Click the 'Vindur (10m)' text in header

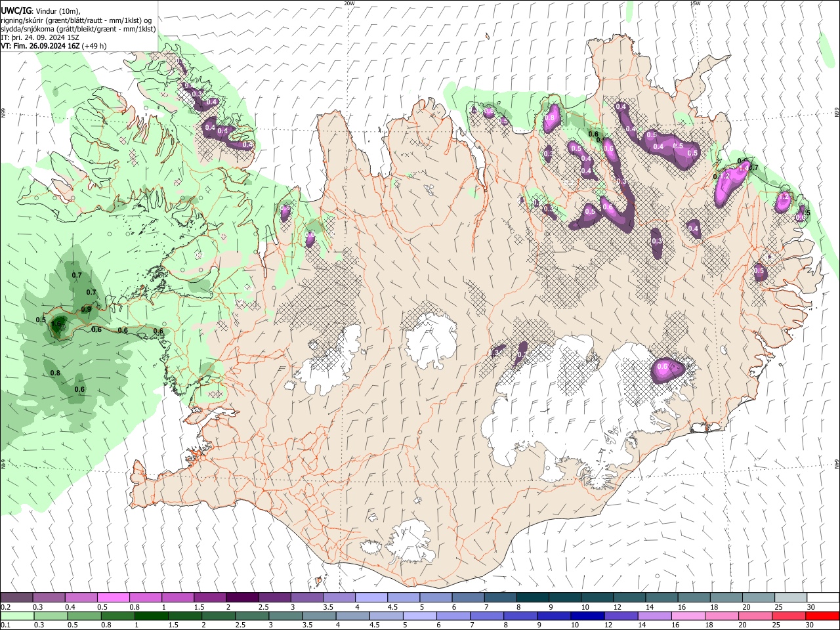(58, 11)
